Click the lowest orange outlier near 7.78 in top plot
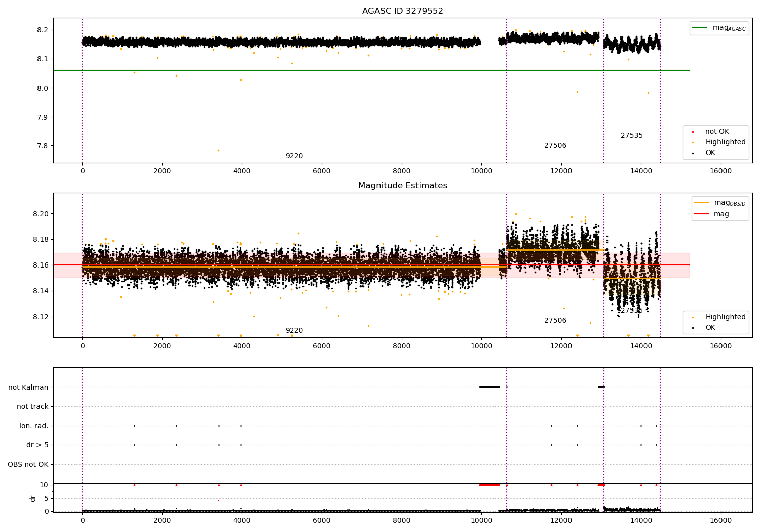The image size is (760, 532). [218, 150]
